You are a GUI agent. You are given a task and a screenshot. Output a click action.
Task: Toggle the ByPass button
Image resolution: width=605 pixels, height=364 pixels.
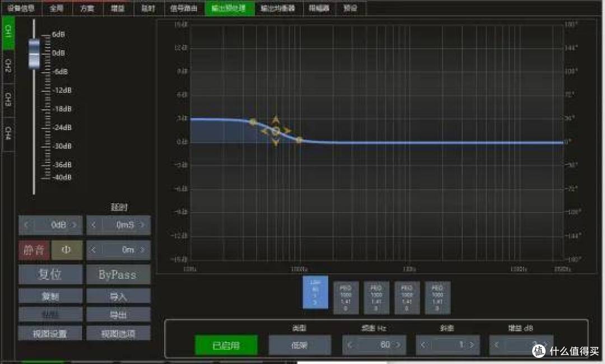tap(118, 274)
